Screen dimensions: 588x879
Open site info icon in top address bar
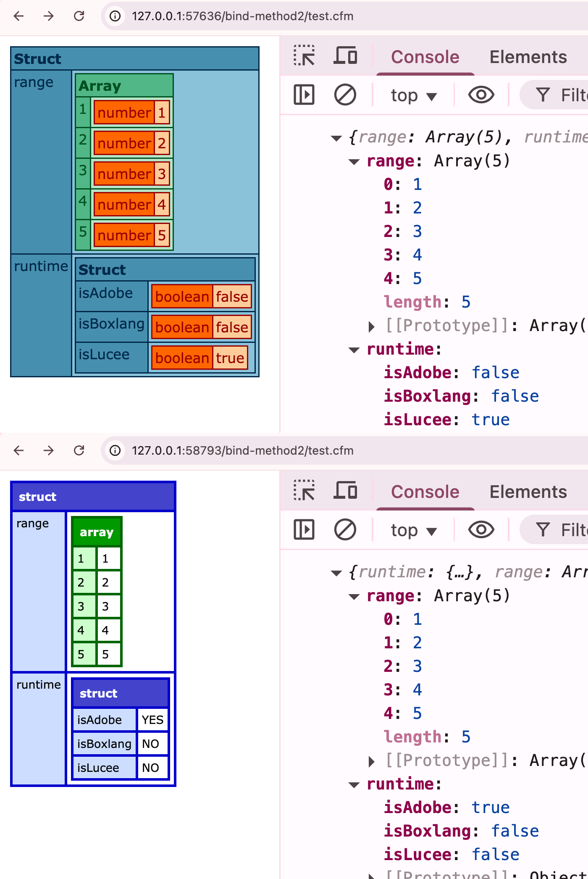(x=115, y=16)
